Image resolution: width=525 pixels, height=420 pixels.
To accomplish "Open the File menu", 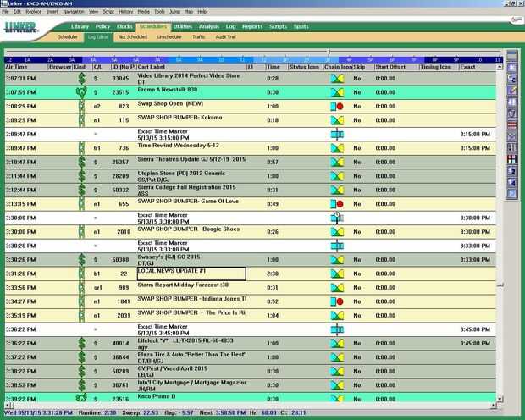I will point(5,12).
